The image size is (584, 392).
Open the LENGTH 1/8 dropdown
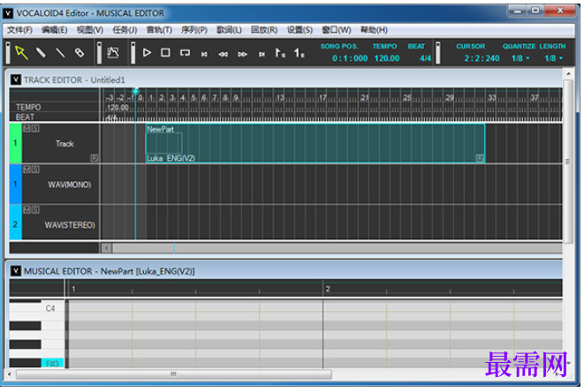click(553, 58)
